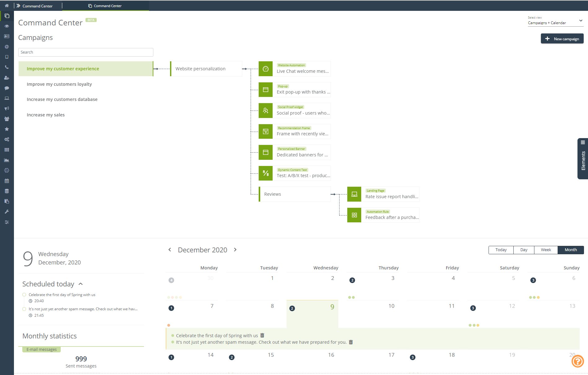The height and width of the screenshot is (375, 588).
Task: Open scheduled item 'Celebrate the first day of Spring'
Action: pyautogui.click(x=62, y=295)
